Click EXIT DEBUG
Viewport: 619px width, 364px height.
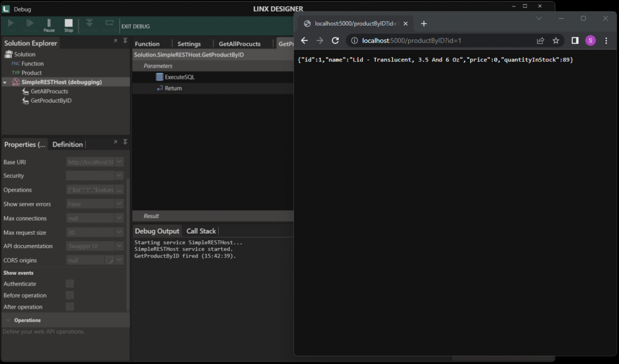(x=135, y=27)
